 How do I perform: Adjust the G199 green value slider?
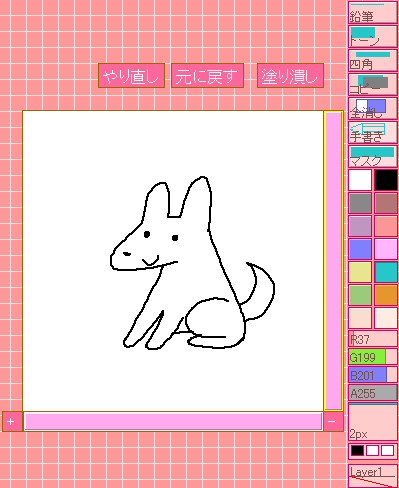coord(373,358)
